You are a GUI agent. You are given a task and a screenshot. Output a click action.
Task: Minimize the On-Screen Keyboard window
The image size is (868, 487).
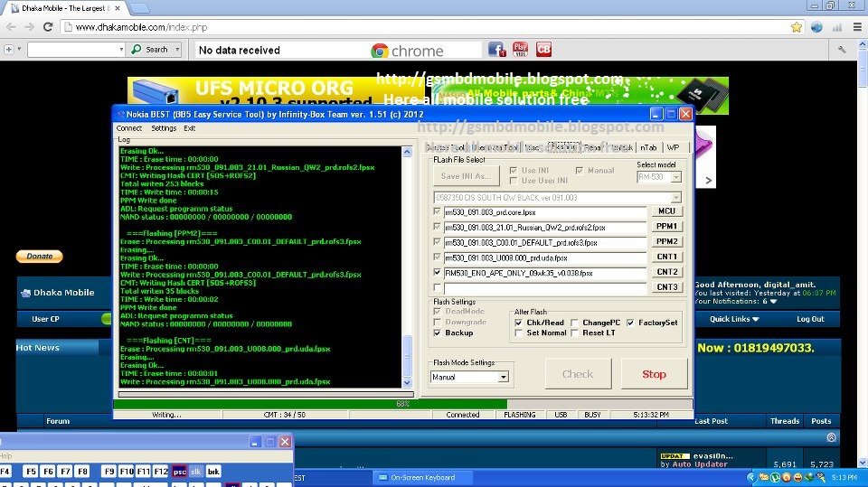click(x=255, y=442)
